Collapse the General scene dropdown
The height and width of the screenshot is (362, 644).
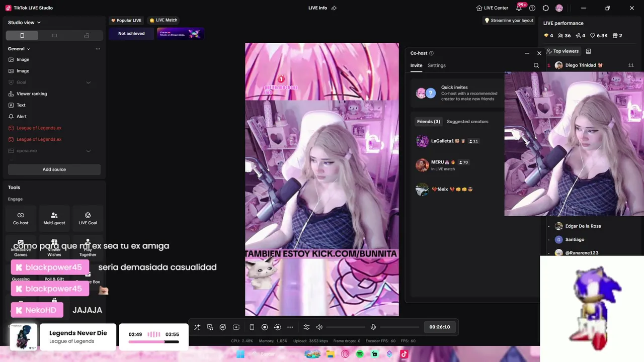tap(19, 49)
